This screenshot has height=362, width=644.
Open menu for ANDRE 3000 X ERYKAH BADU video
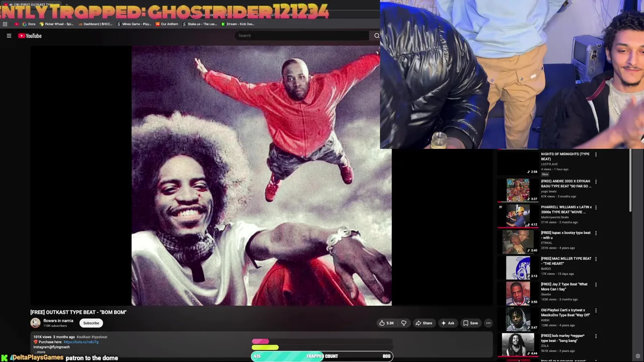click(x=596, y=182)
